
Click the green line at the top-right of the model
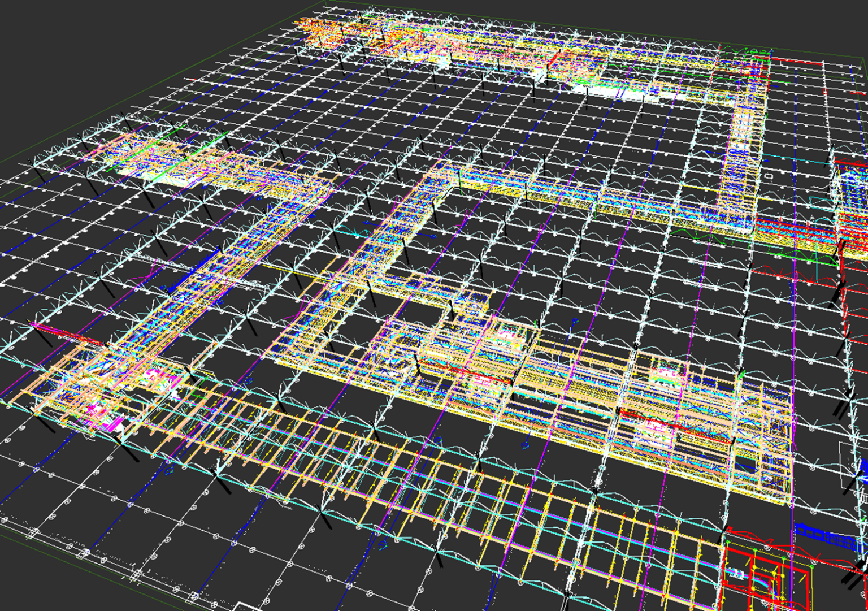tap(750, 52)
